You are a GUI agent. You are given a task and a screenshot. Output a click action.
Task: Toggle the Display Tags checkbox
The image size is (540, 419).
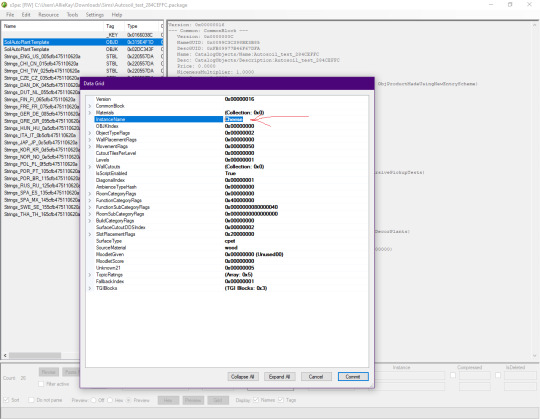[281, 400]
